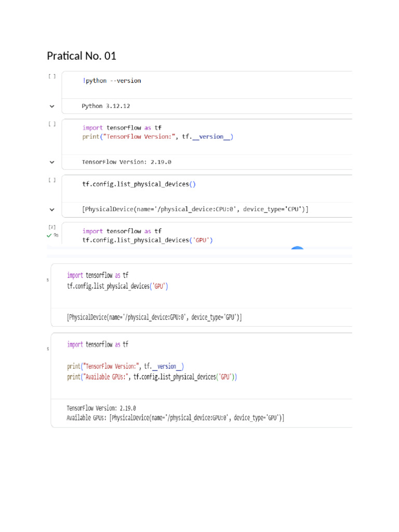Click the tf.config.list_physical_devices() code line
399x532 pixels.
tap(139, 184)
